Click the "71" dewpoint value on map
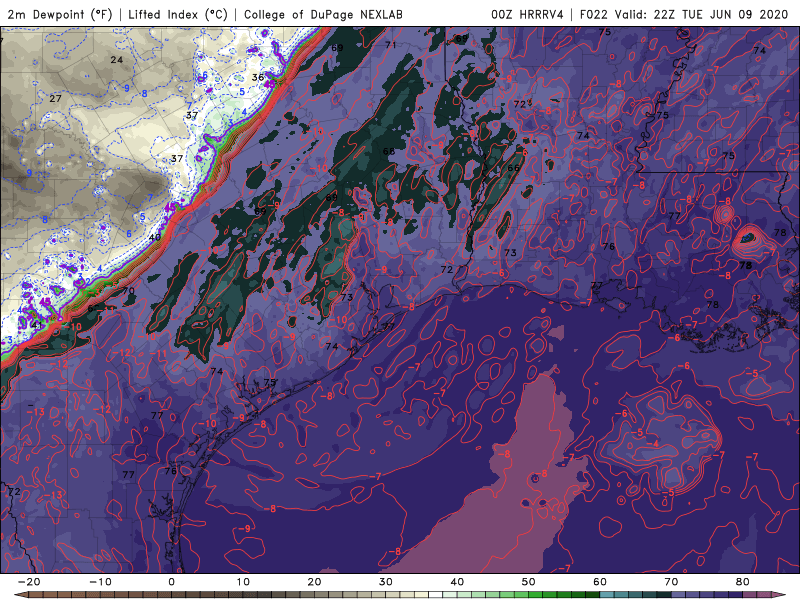Screen dimensions: 800x600 pos(391,45)
